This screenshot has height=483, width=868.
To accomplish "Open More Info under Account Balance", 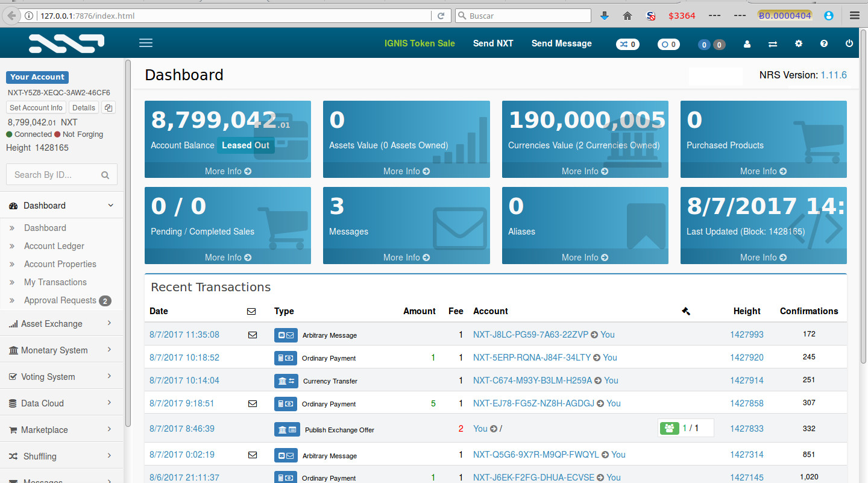I will coord(228,171).
